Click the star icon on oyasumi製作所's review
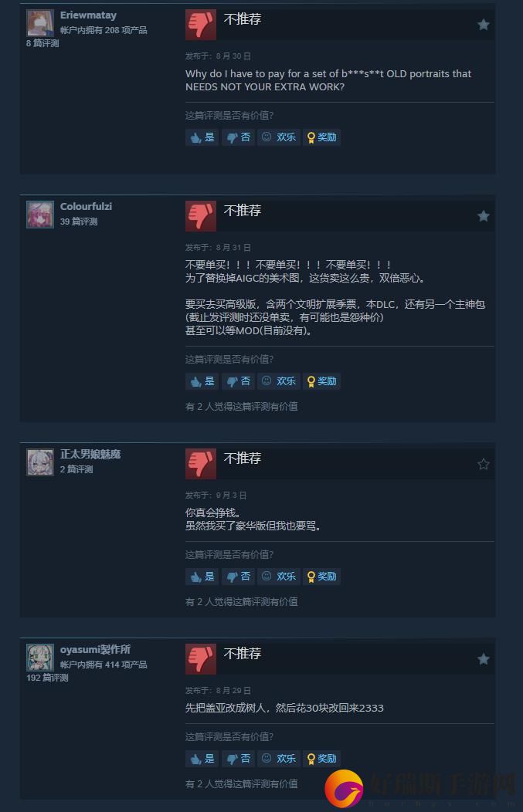523x812 pixels. pos(483,658)
